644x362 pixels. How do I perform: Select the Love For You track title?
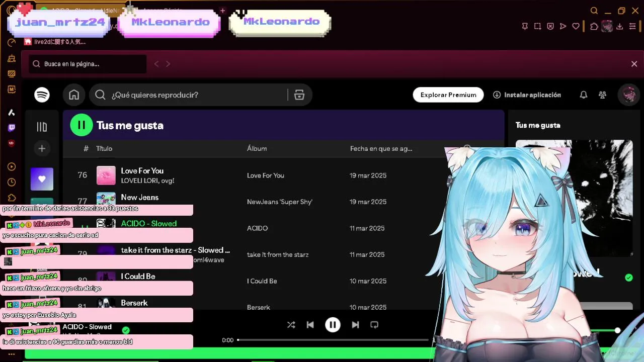click(x=142, y=171)
